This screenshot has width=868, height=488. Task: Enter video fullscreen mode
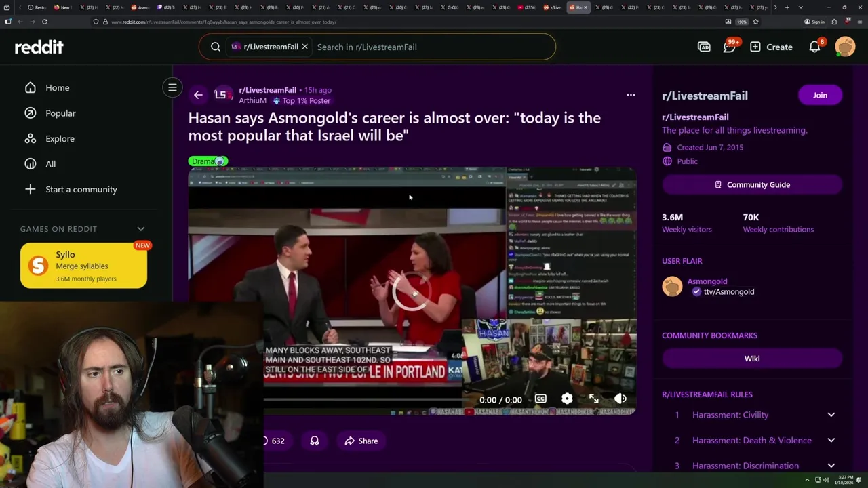(x=594, y=399)
